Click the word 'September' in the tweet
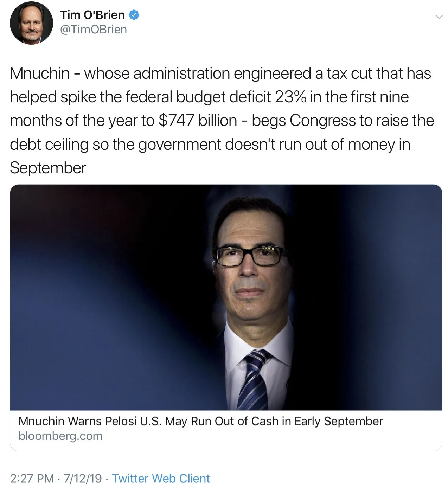This screenshot has height=488, width=448. pos(48,168)
